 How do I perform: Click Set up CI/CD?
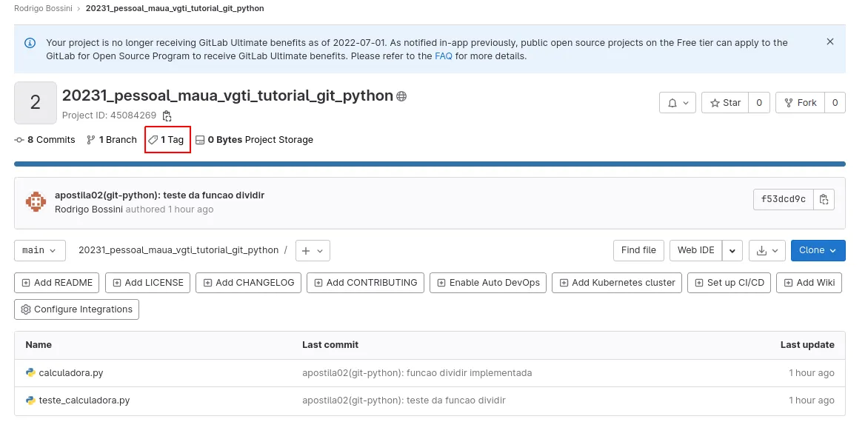pos(729,283)
